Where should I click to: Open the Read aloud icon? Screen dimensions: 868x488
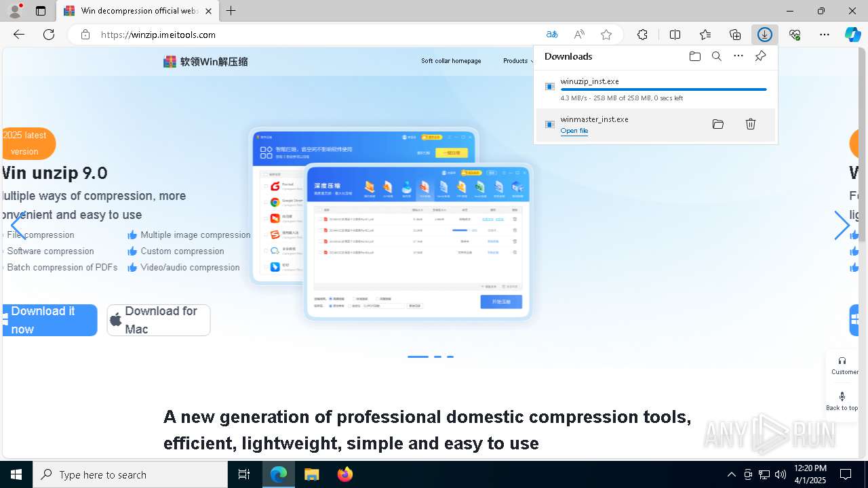[579, 35]
